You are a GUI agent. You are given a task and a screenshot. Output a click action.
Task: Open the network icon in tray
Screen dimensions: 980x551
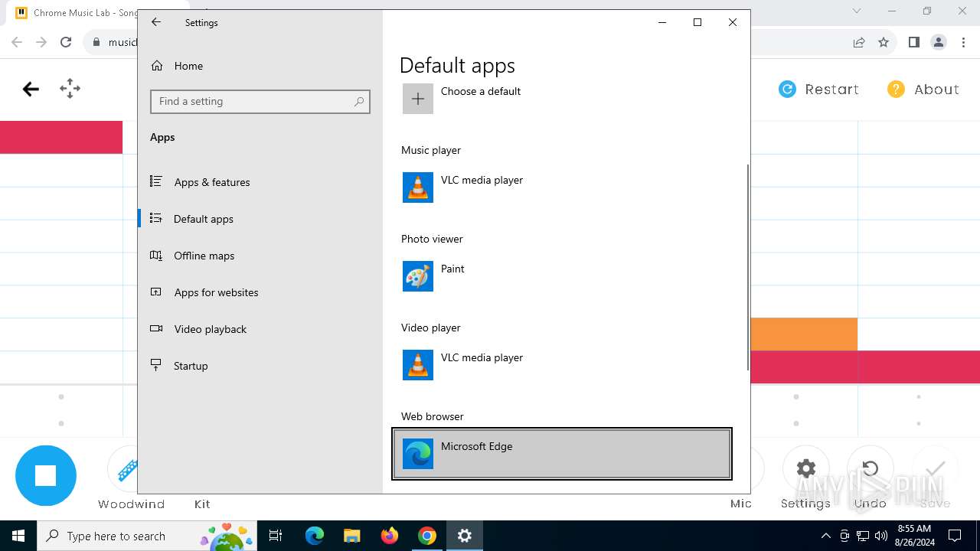[x=863, y=536]
